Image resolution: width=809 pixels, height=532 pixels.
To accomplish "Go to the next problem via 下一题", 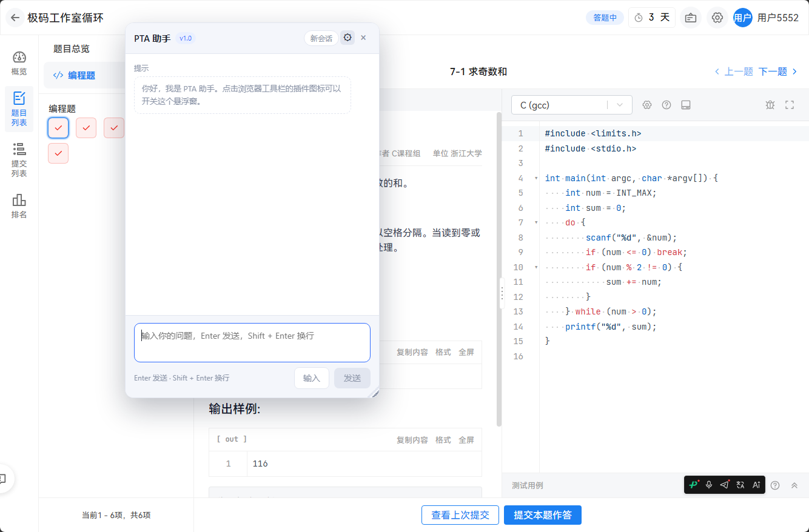I will [x=779, y=71].
